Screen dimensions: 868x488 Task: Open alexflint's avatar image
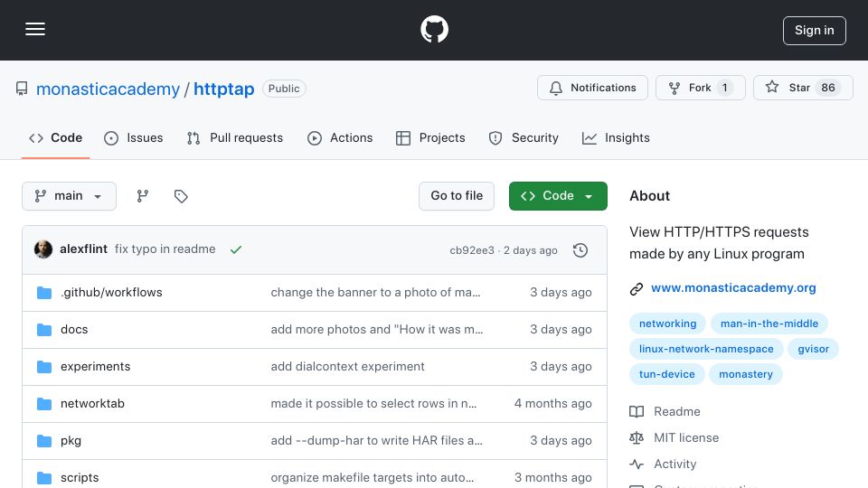click(x=43, y=249)
